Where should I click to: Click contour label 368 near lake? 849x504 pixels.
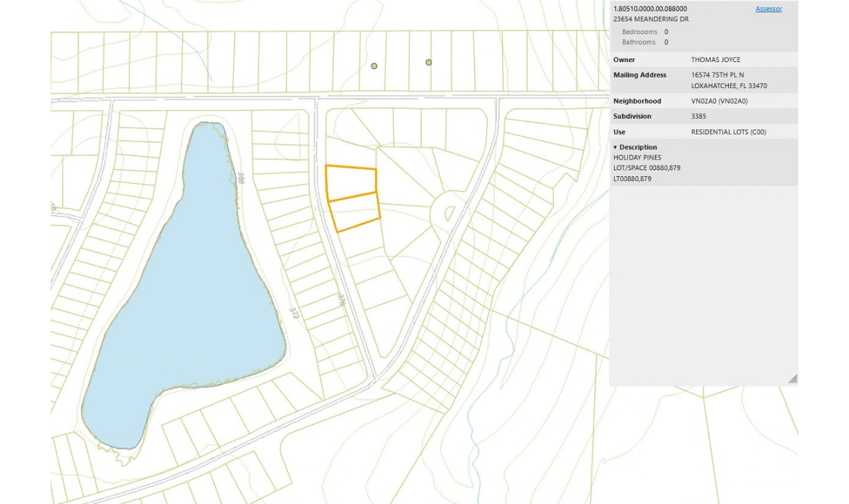[240, 178]
